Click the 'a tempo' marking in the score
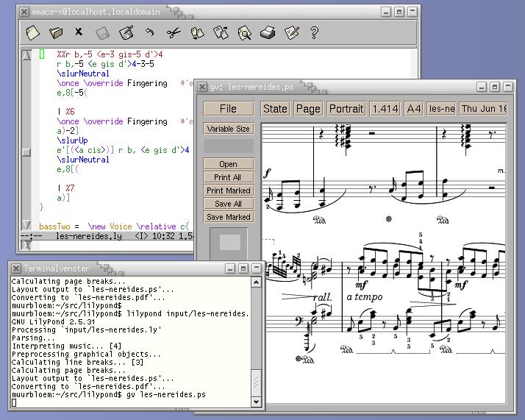The width and height of the screenshot is (525, 420). [x=364, y=297]
